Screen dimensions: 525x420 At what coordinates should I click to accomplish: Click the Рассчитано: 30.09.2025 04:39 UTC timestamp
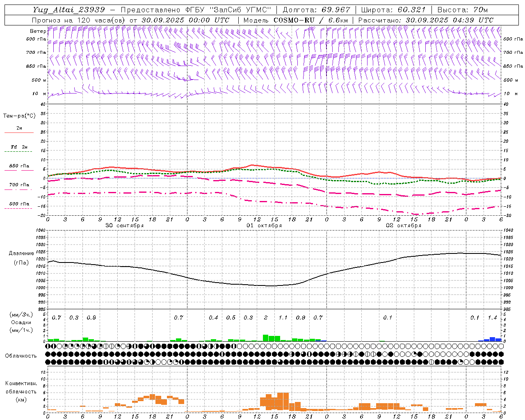426,20
